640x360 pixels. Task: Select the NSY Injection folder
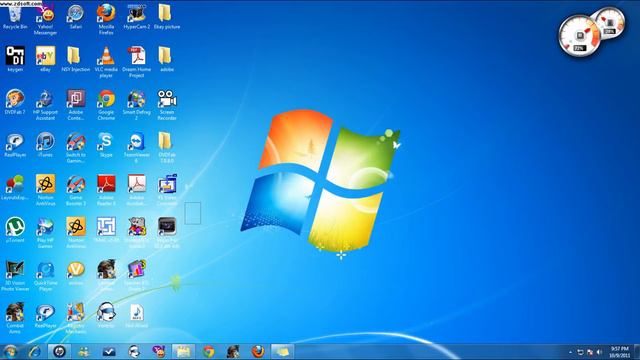pos(76,59)
